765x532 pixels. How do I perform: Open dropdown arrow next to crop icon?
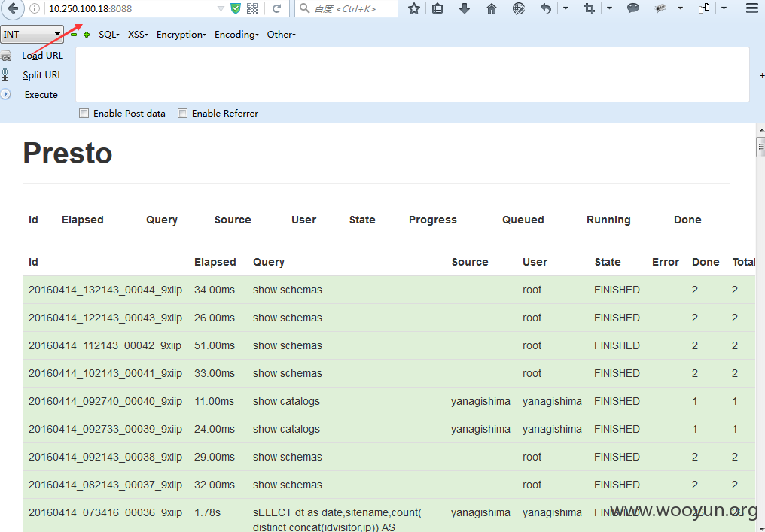(609, 8)
